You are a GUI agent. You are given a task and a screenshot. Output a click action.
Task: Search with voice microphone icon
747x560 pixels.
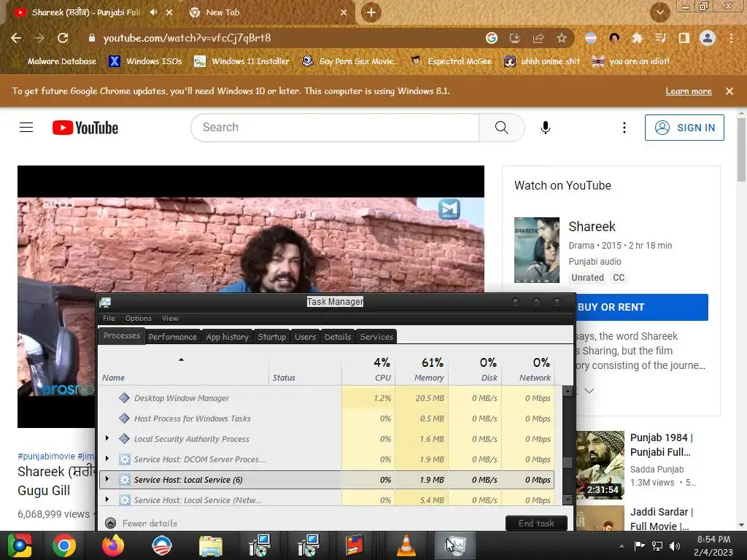pyautogui.click(x=546, y=128)
